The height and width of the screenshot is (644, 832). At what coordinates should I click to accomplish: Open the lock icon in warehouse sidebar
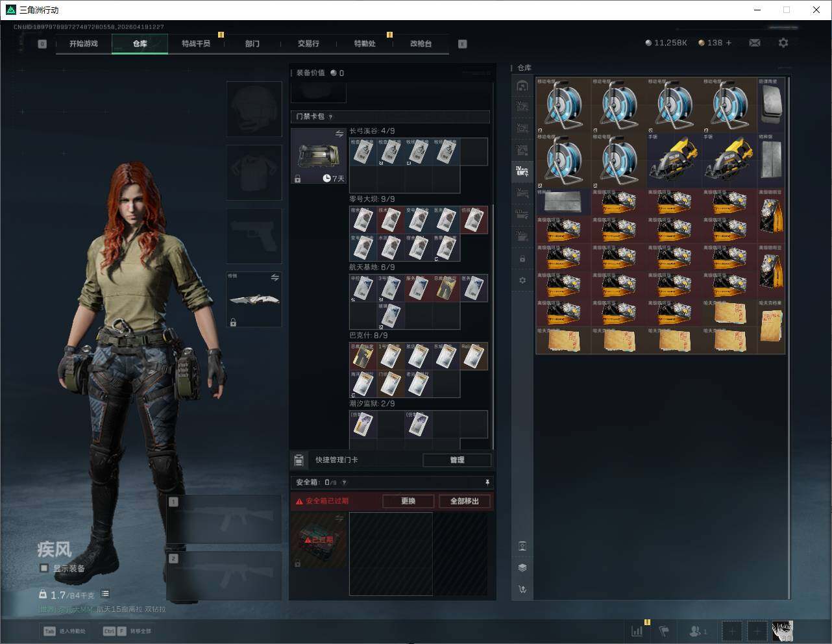point(522,259)
